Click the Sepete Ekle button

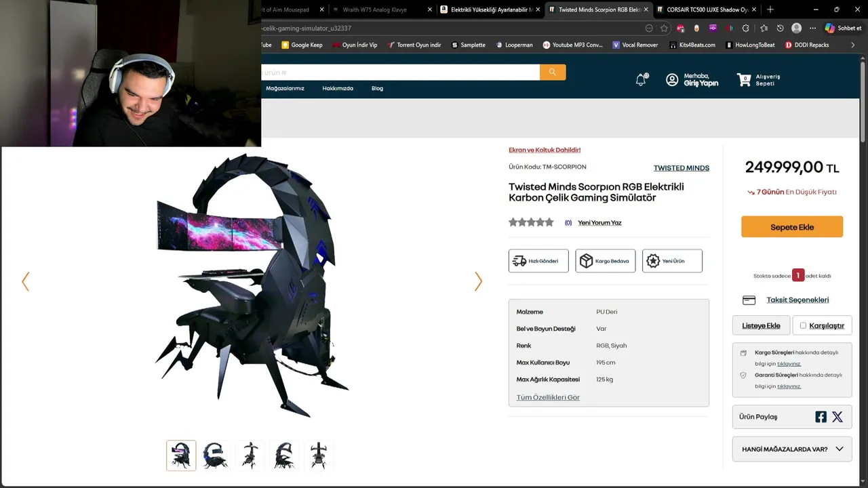click(792, 227)
